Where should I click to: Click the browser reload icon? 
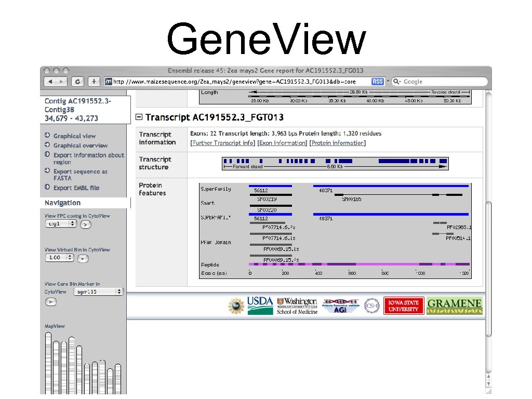point(77,82)
